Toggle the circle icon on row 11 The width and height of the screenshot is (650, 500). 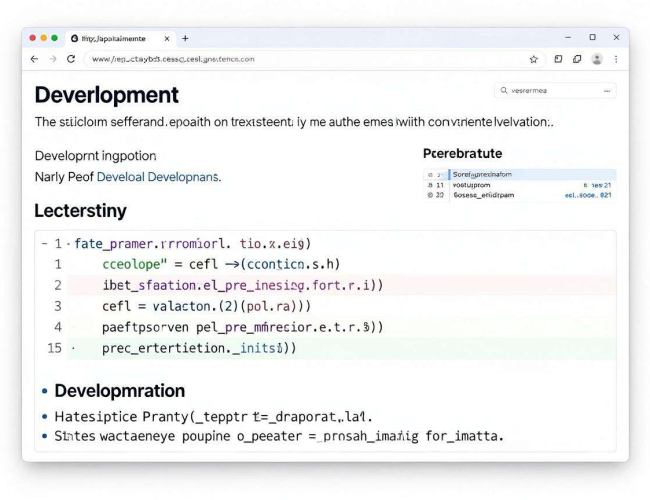[x=430, y=185]
